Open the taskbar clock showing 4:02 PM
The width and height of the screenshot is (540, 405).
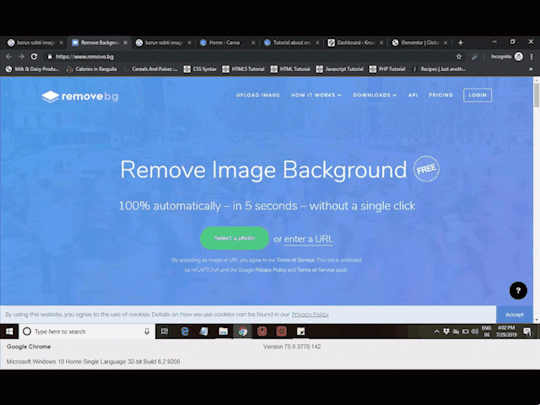pos(506,331)
